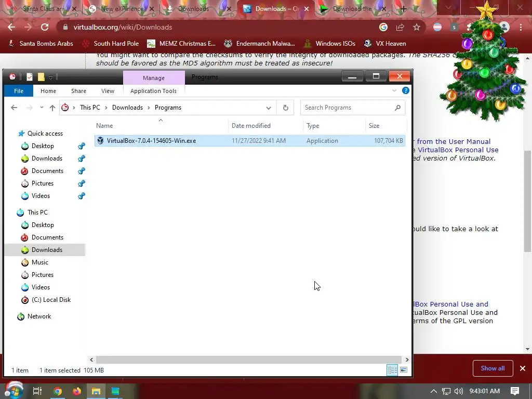
Task: Click quick access toolbar new folder icon
Action: point(41,77)
